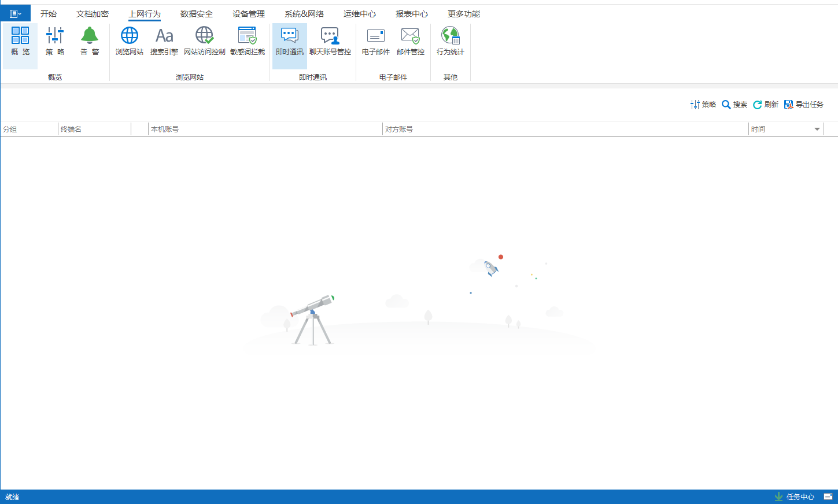Sort by the 时间 column header
The width and height of the screenshot is (838, 504).
pos(786,129)
